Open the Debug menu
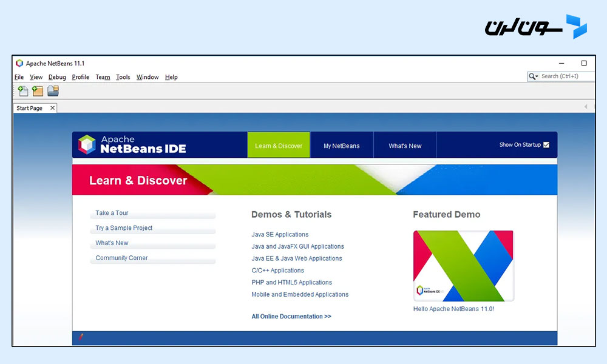607x364 pixels. coord(56,77)
